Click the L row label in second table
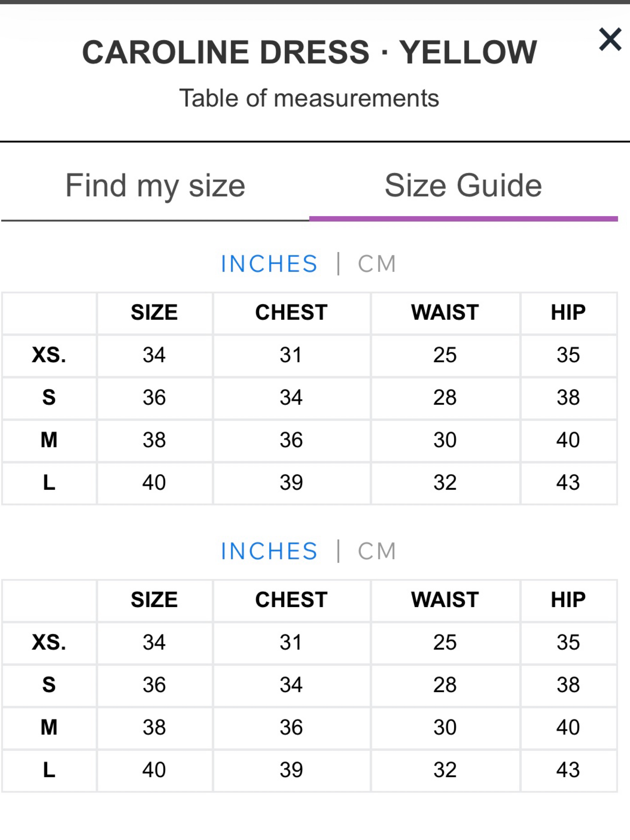 [x=49, y=770]
